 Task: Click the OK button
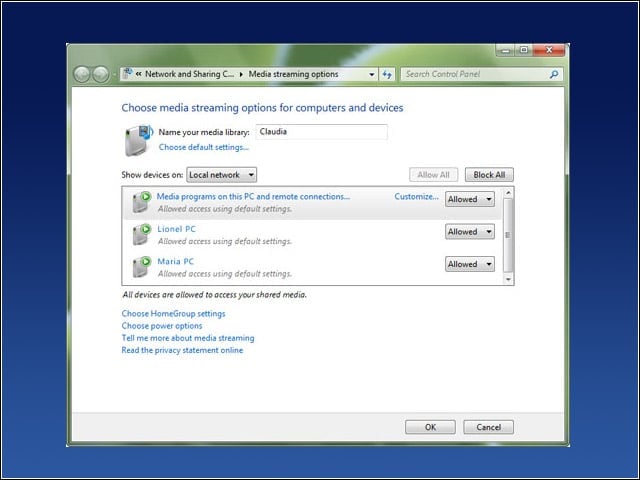point(430,427)
